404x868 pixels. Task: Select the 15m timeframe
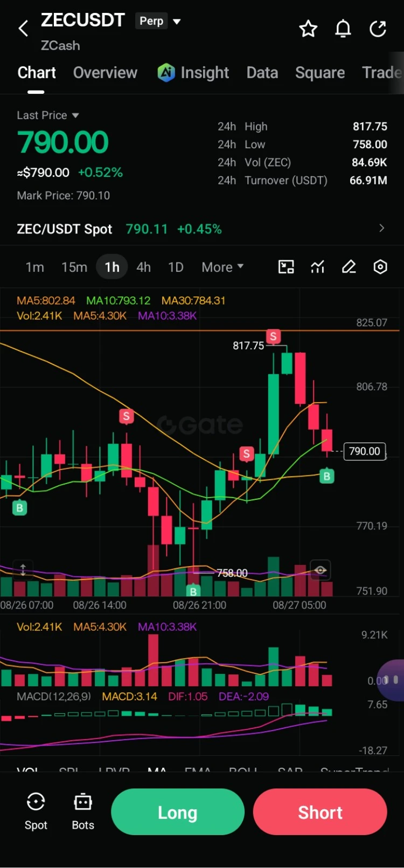pyautogui.click(x=74, y=267)
